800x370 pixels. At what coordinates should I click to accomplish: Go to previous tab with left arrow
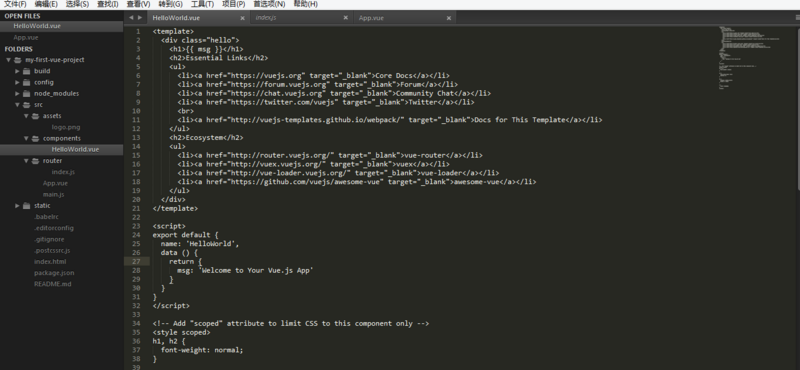click(131, 17)
